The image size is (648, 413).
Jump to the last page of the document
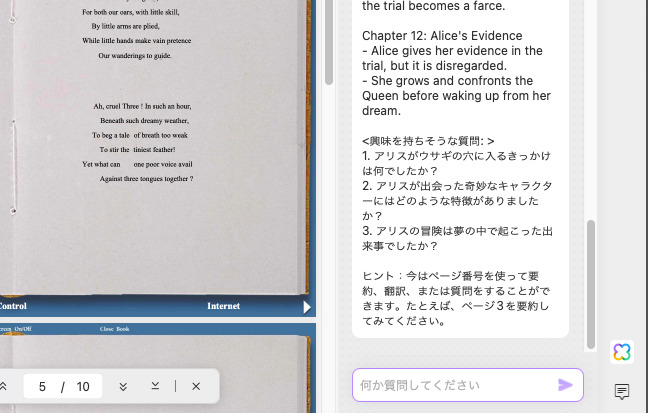coord(155,386)
